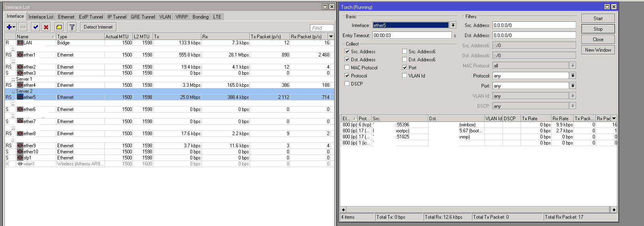644x226 pixels.
Task: Open the Torch Interface dropdown arrow
Action: pyautogui.click(x=453, y=25)
